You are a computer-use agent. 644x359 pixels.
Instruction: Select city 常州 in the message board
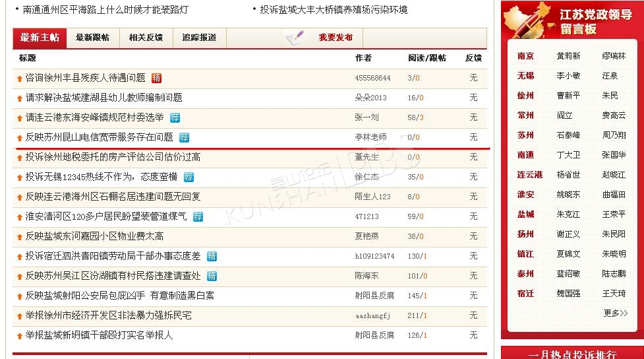[525, 115]
